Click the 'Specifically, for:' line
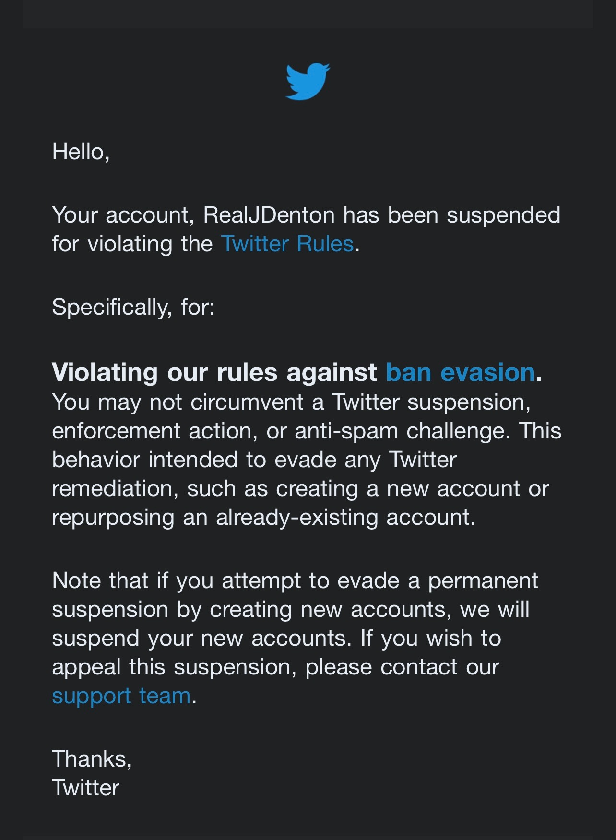 tap(133, 307)
